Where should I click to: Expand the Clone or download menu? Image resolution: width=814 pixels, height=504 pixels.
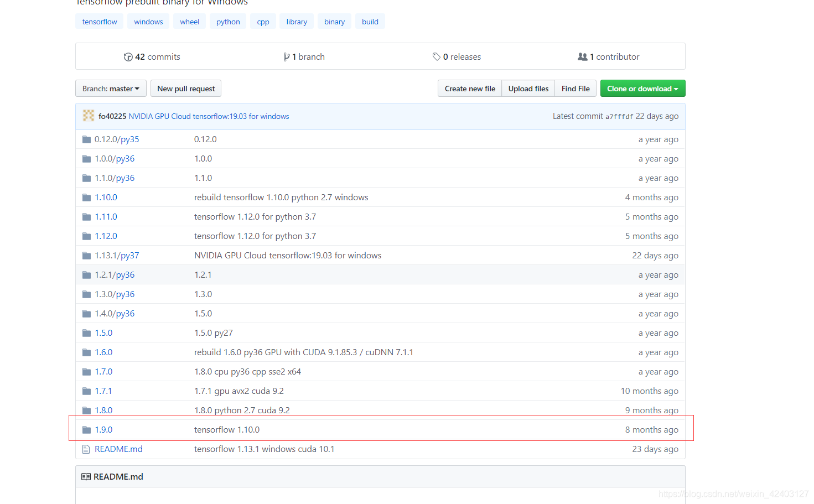tap(642, 89)
